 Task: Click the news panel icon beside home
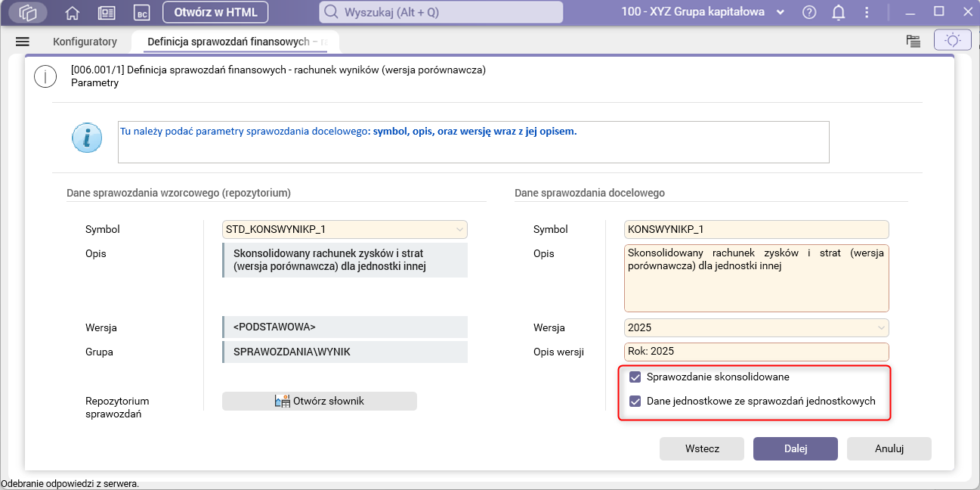coord(107,13)
